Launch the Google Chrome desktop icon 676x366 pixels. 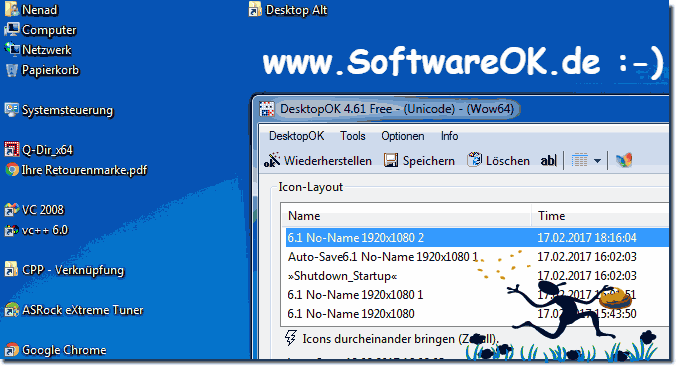12,350
